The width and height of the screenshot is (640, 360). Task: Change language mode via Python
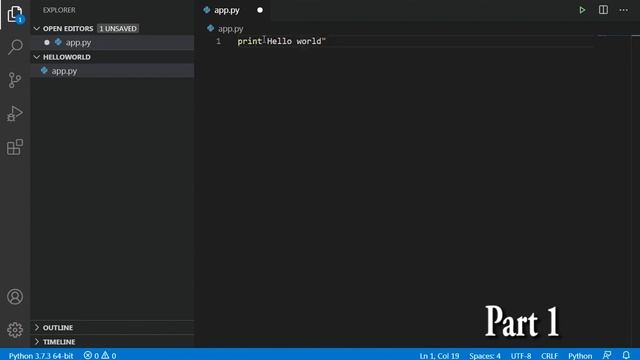coord(580,356)
